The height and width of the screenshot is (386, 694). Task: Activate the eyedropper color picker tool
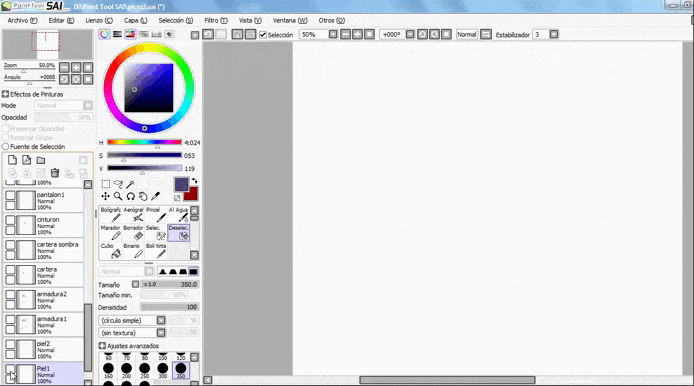click(155, 196)
